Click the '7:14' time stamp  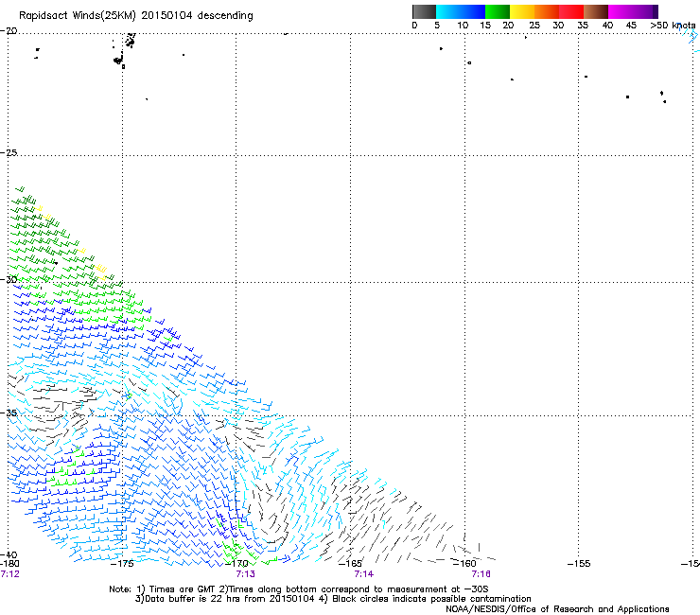click(364, 574)
